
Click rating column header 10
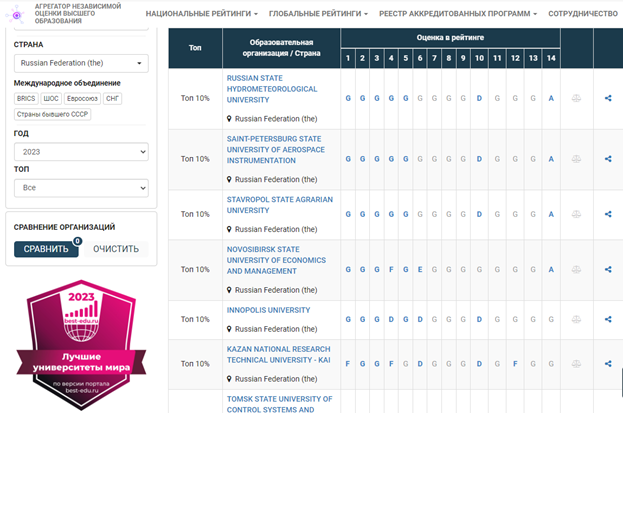pos(479,58)
